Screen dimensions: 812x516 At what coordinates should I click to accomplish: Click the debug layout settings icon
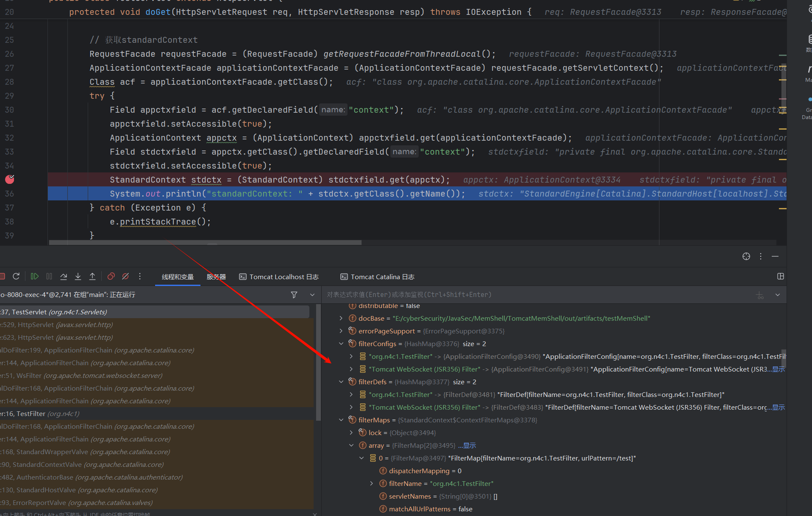[x=780, y=277]
